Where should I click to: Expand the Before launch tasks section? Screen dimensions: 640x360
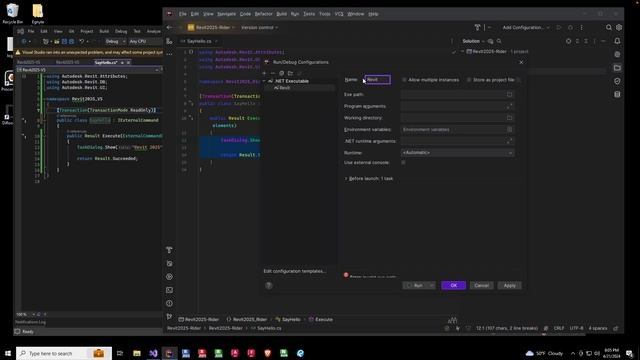346,178
